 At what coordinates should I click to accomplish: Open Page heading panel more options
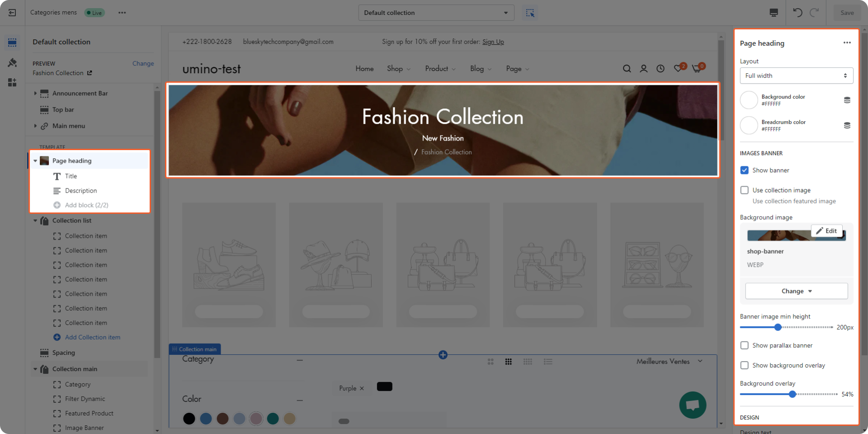click(847, 43)
